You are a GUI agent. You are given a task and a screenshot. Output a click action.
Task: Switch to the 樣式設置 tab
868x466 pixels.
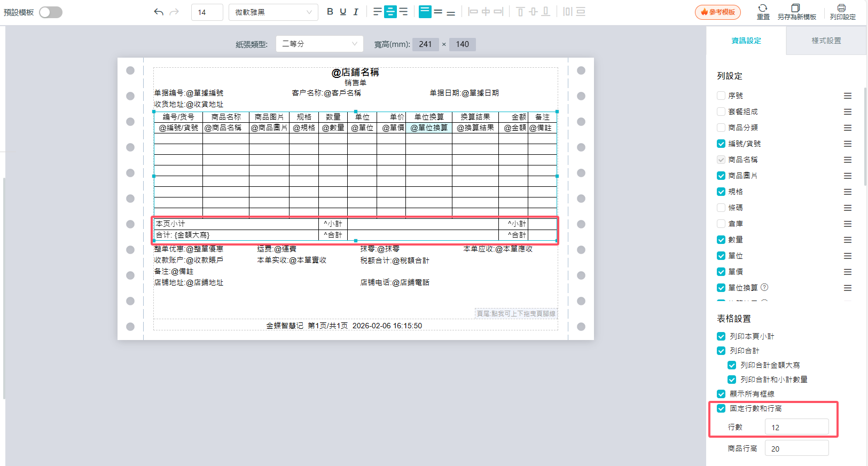coord(826,41)
